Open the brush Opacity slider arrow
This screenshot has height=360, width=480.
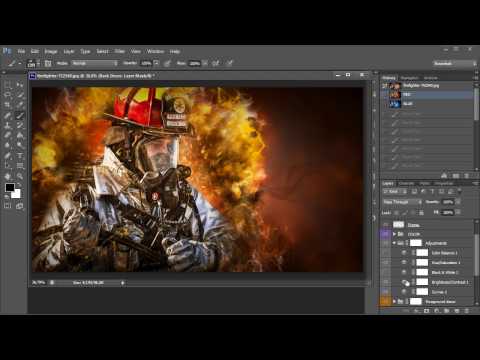(156, 63)
